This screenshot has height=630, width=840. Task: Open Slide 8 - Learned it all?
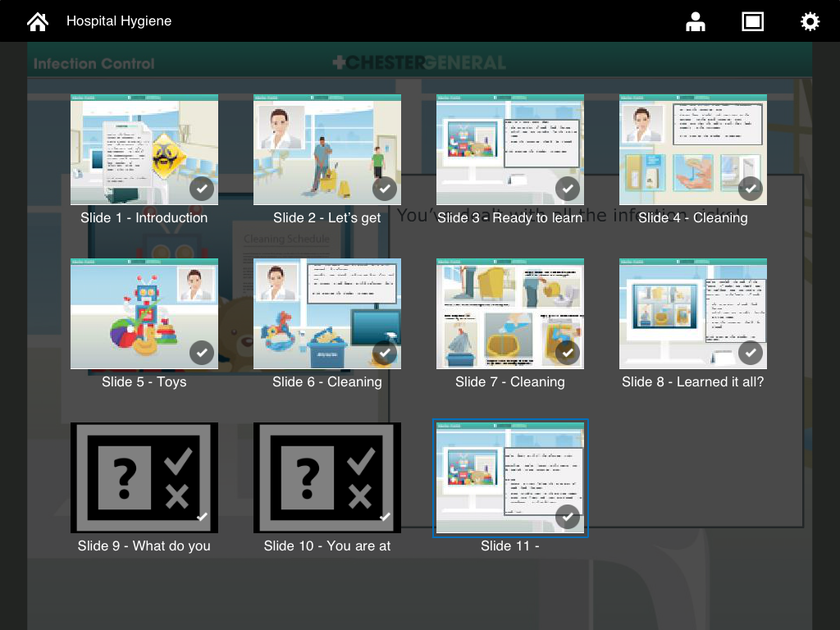click(692, 313)
